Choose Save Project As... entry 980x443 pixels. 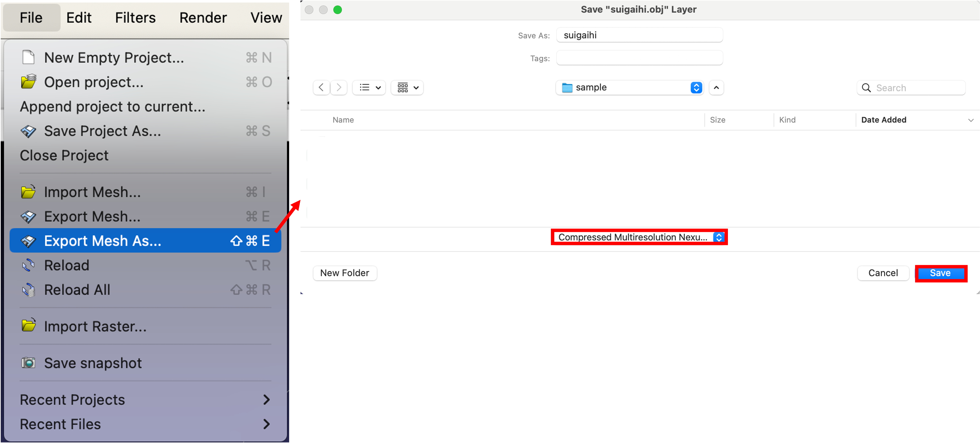pos(145,131)
